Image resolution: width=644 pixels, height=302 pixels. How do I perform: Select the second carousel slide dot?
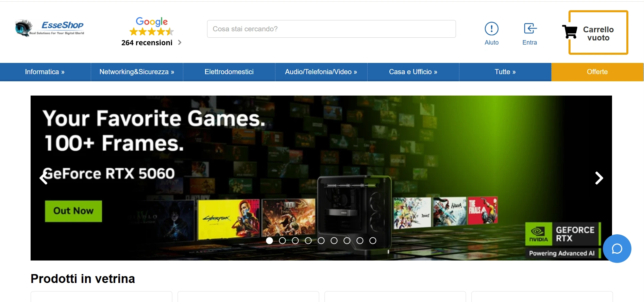282,241
